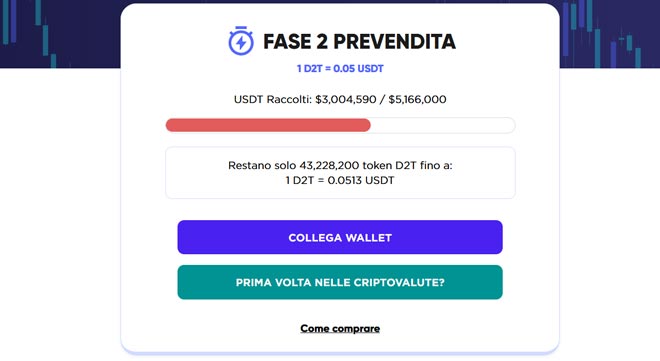
Task: Click the rounded end of the red progress fill
Action: [x=367, y=125]
